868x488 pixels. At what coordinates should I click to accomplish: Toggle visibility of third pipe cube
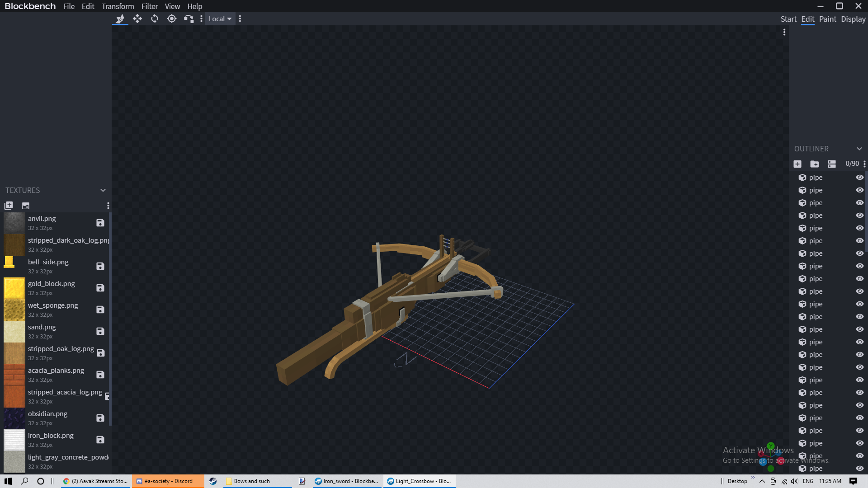[x=859, y=203]
